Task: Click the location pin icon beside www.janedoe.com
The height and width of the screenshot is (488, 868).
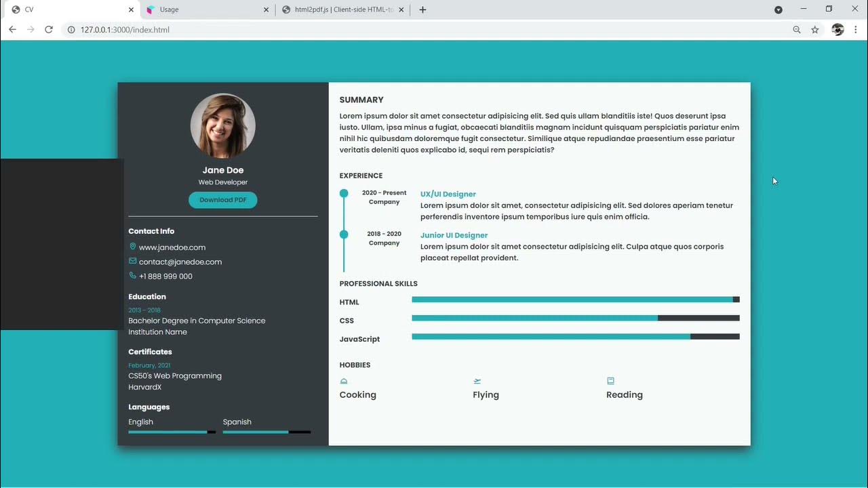Action: tap(132, 247)
